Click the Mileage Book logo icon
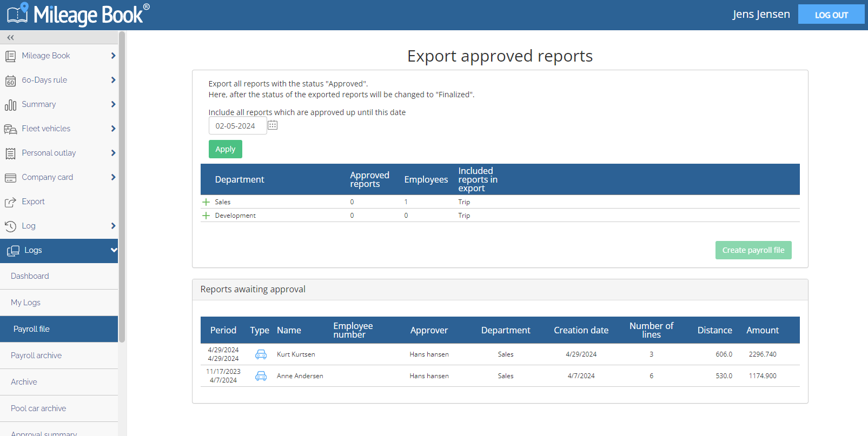This screenshot has width=868, height=436. [x=18, y=14]
